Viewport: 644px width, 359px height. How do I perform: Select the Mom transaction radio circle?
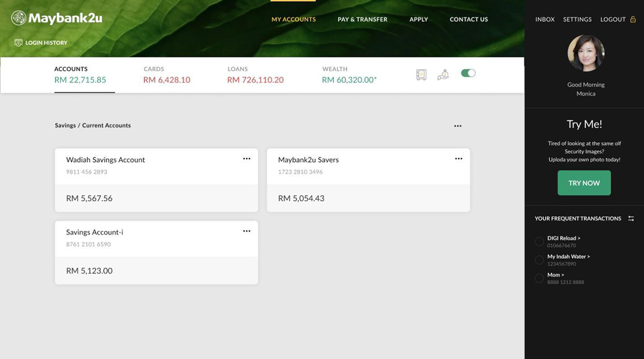click(x=539, y=278)
